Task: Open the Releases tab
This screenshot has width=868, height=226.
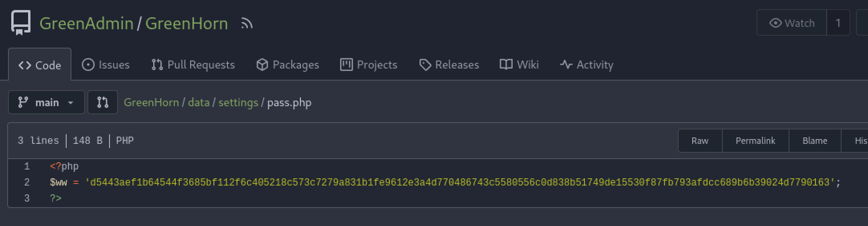Action: [449, 65]
